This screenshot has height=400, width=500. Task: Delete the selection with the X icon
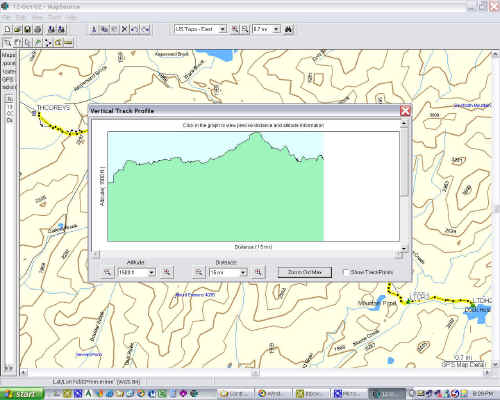click(124, 29)
